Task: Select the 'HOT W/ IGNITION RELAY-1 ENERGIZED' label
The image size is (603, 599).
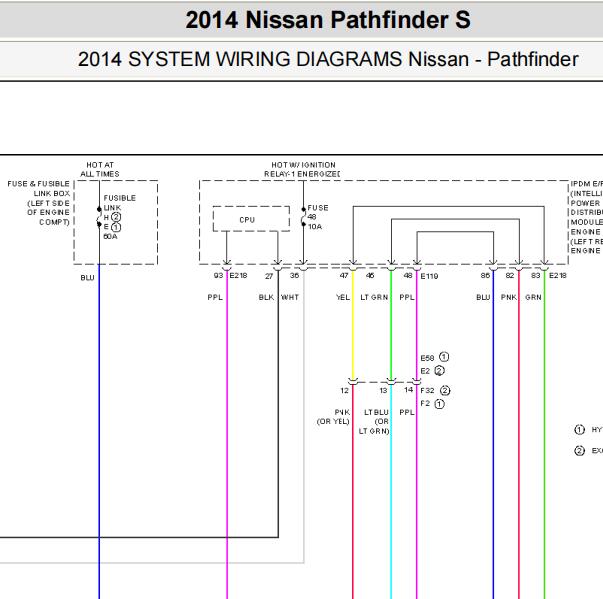Action: click(302, 170)
